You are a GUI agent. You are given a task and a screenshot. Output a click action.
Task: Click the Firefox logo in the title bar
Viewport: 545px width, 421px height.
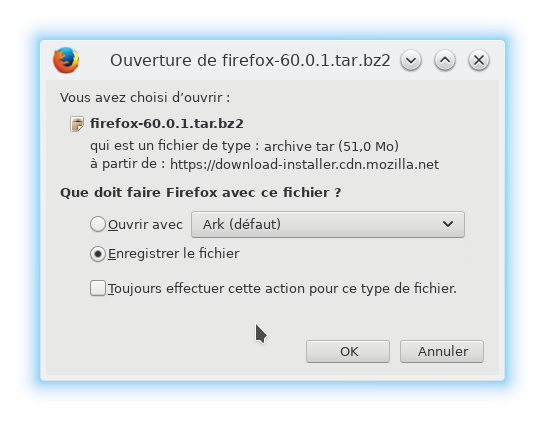[x=66, y=60]
